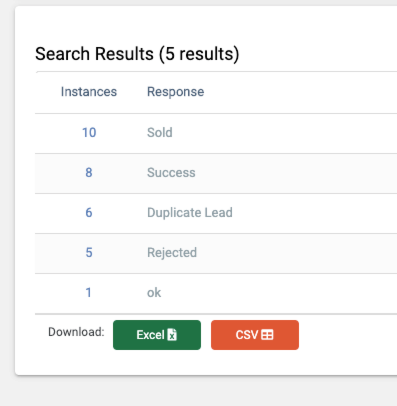The image size is (397, 406).
Task: Select the Success response cell
Action: (x=171, y=173)
